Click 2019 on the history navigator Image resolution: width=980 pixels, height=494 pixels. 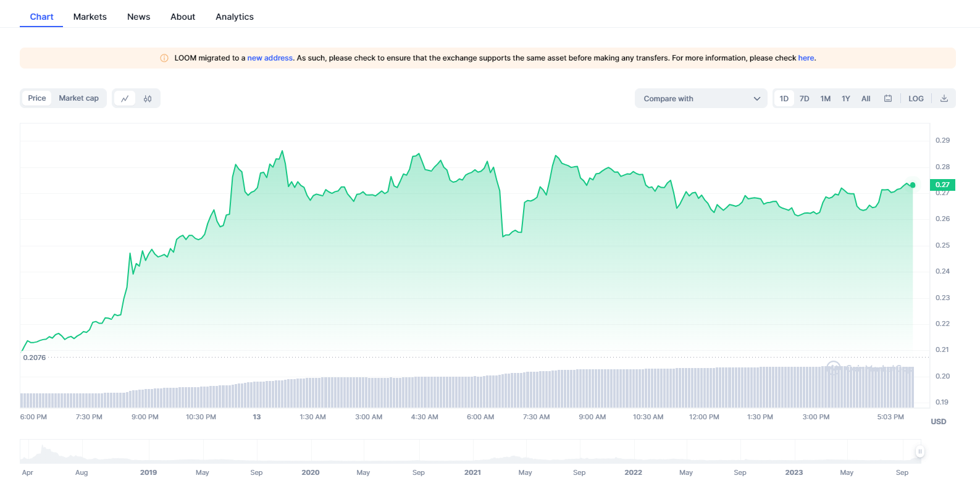[148, 472]
